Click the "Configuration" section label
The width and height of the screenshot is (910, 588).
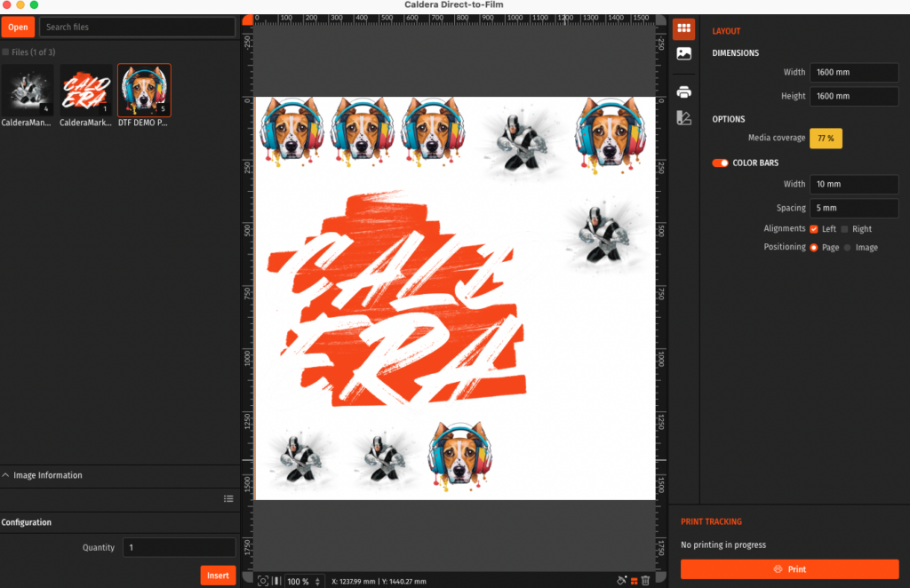pyautogui.click(x=26, y=522)
